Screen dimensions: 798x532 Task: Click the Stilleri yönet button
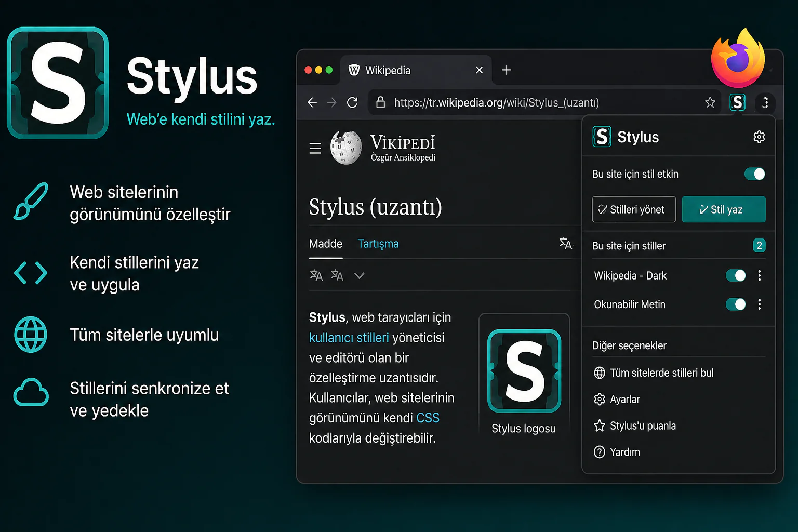coord(634,209)
